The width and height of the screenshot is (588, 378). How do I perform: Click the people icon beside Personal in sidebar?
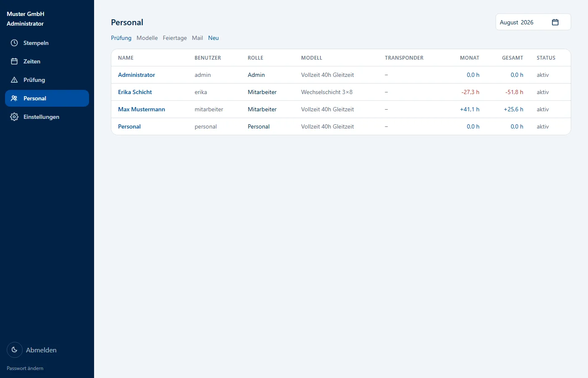[x=14, y=98]
